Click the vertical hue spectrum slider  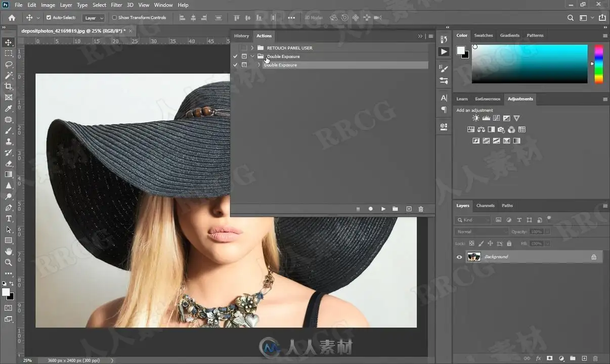click(598, 64)
